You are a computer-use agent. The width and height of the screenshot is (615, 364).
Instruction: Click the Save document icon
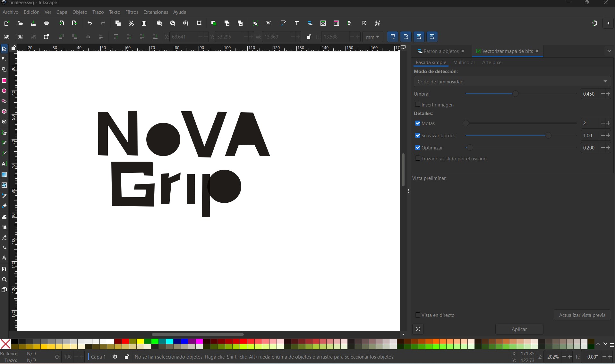coord(33,23)
